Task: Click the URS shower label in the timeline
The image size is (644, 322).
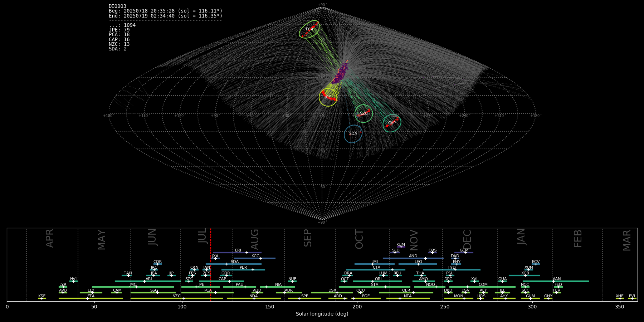Action: coord(481,296)
